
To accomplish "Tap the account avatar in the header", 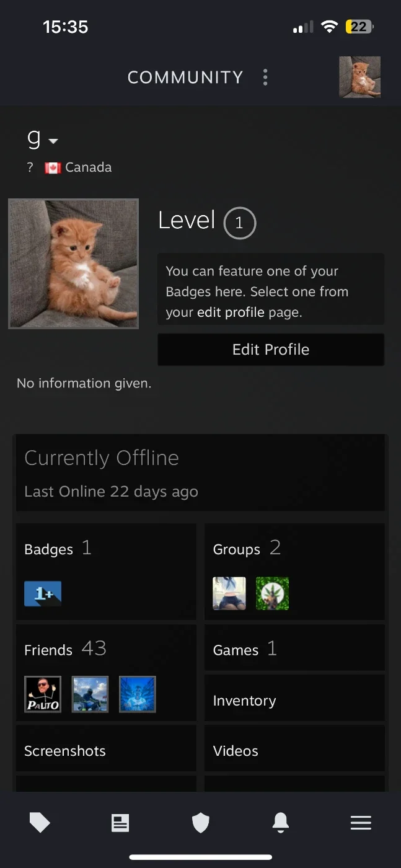I will [x=359, y=77].
